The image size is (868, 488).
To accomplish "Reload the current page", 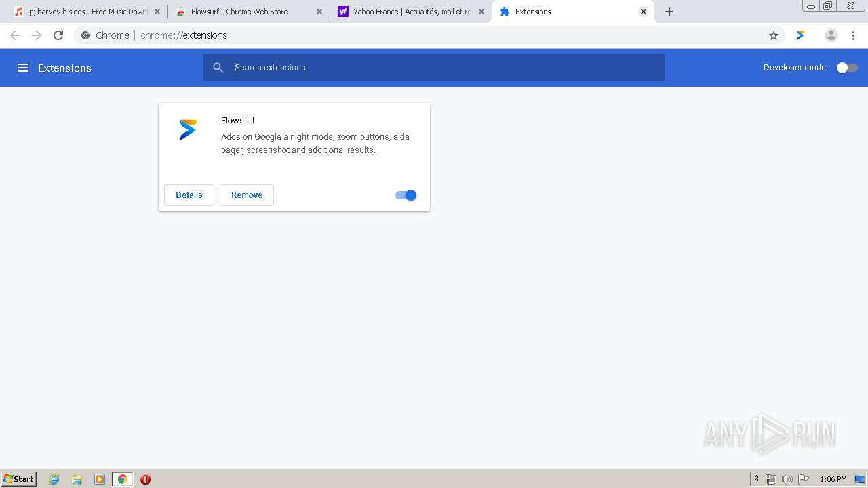I will (x=58, y=35).
